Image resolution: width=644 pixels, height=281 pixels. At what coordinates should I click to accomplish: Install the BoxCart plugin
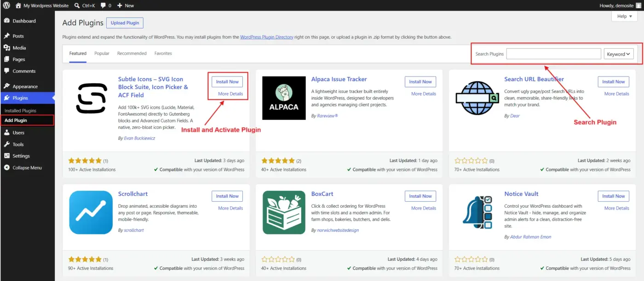[x=420, y=196]
